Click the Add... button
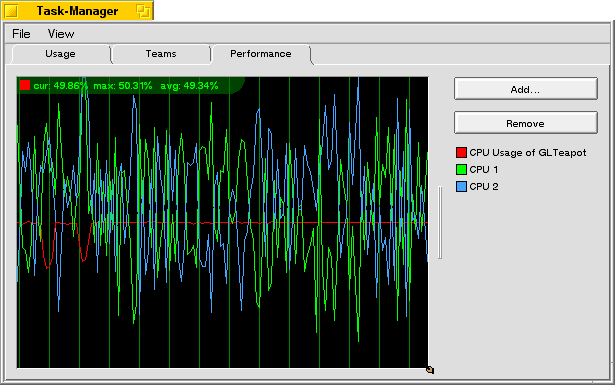The width and height of the screenshot is (615, 385). (x=526, y=89)
